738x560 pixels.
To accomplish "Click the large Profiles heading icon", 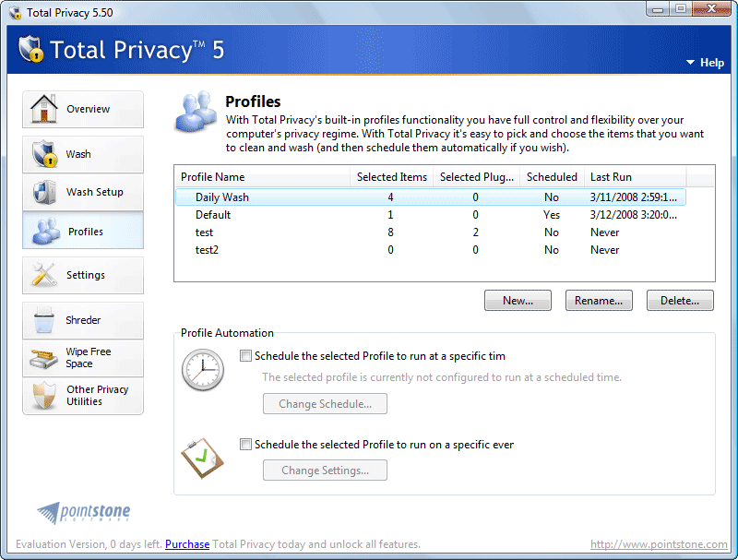I will point(196,112).
